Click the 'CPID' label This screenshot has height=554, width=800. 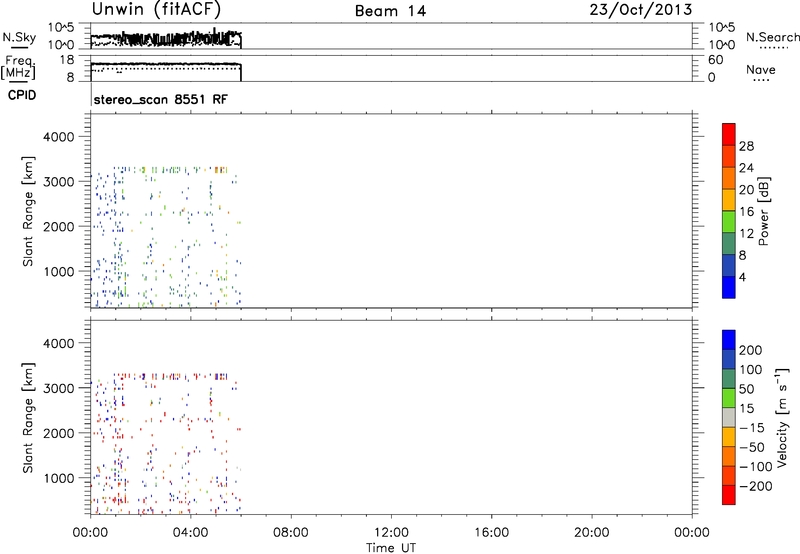pos(22,95)
